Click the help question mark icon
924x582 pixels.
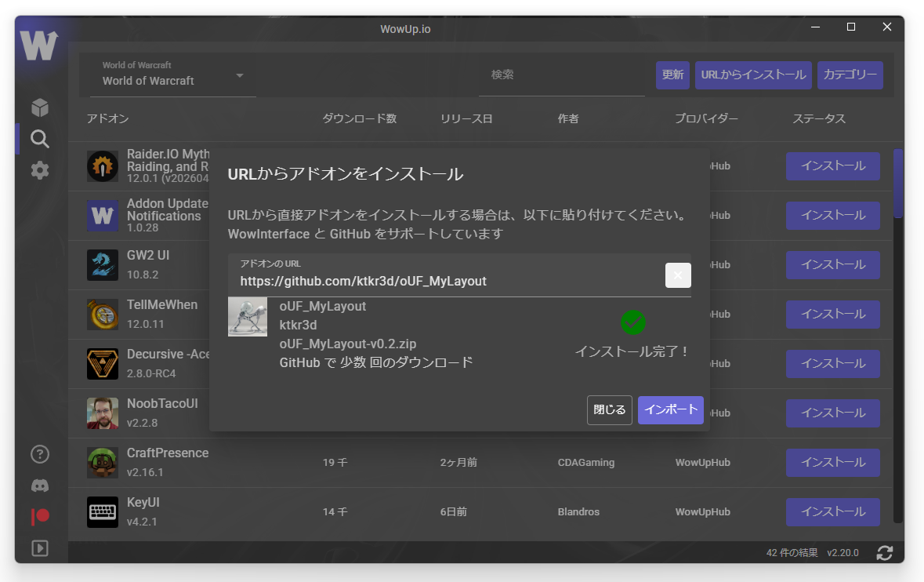coord(40,454)
